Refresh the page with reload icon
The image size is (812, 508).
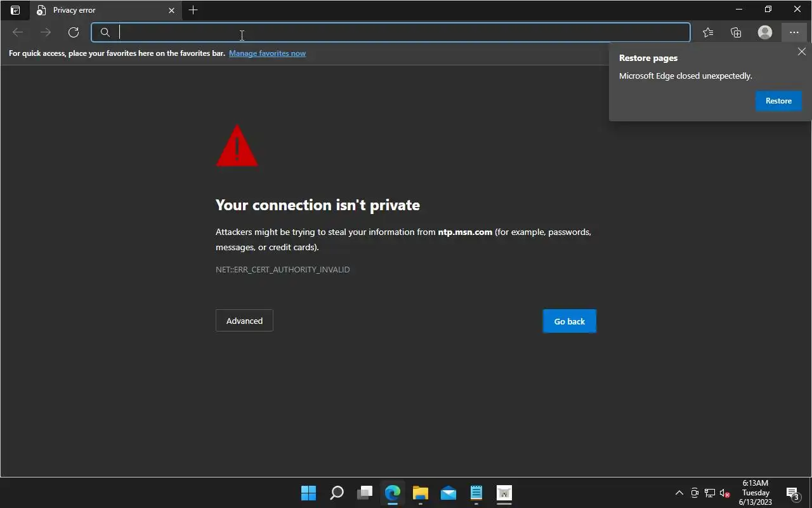tap(74, 32)
